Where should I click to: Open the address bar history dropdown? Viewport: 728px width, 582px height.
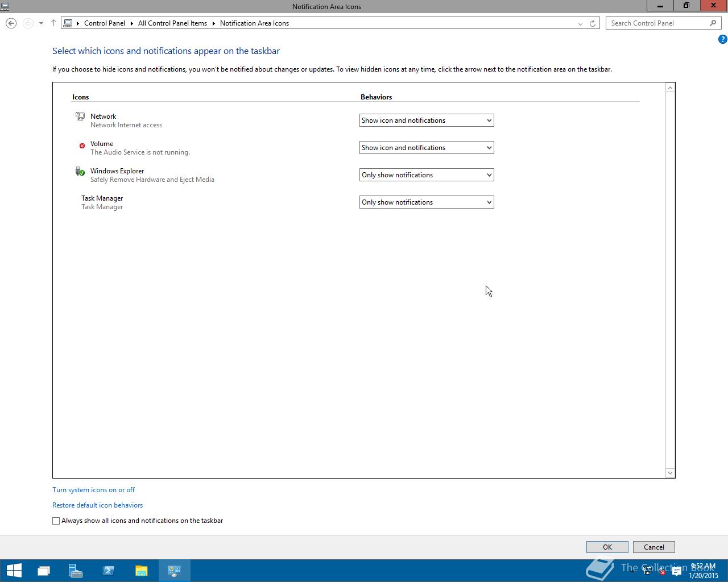pyautogui.click(x=580, y=23)
